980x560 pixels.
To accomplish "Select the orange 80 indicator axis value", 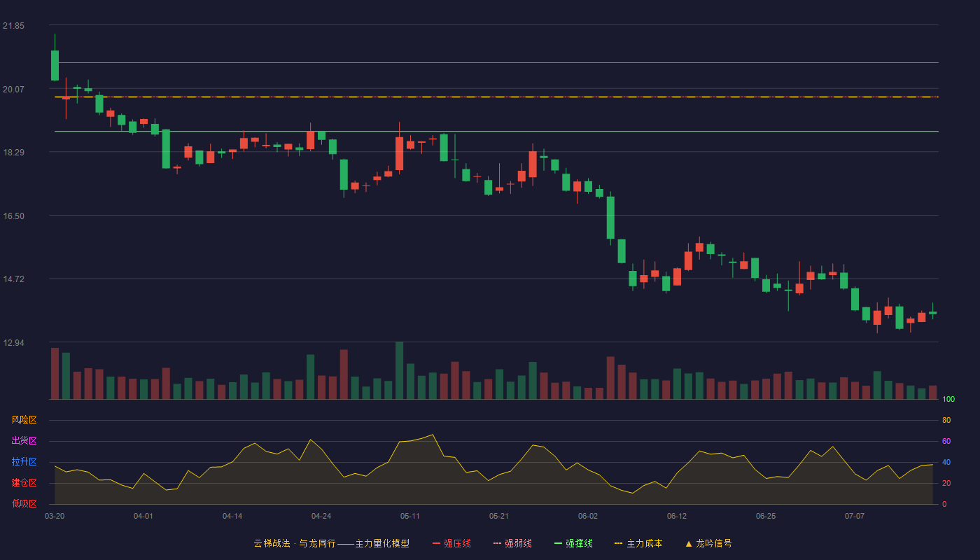I will point(946,420).
